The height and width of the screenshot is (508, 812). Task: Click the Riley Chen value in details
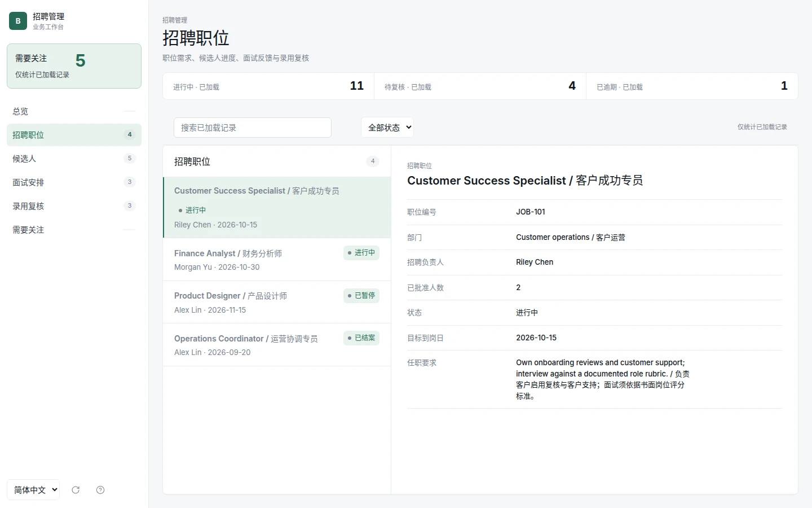point(535,262)
